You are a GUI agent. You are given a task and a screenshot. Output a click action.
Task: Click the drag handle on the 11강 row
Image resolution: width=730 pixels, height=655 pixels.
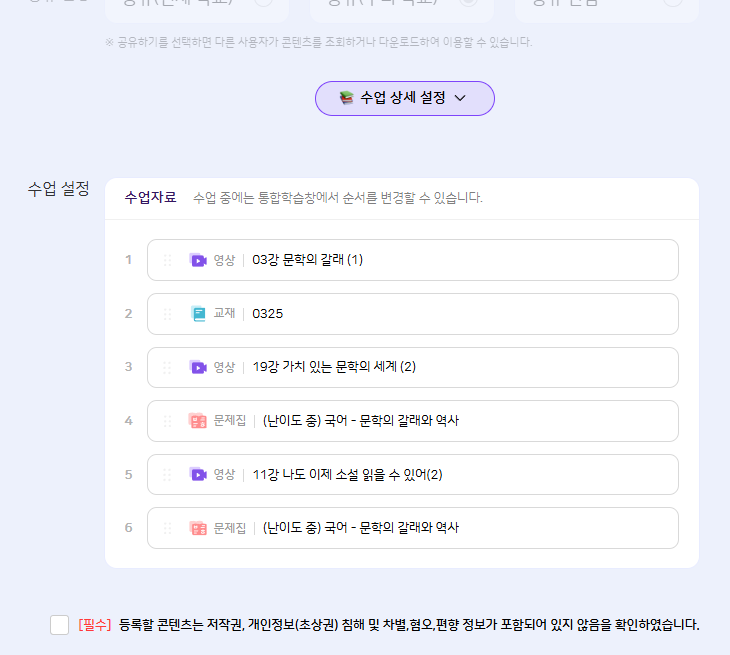[x=167, y=474]
